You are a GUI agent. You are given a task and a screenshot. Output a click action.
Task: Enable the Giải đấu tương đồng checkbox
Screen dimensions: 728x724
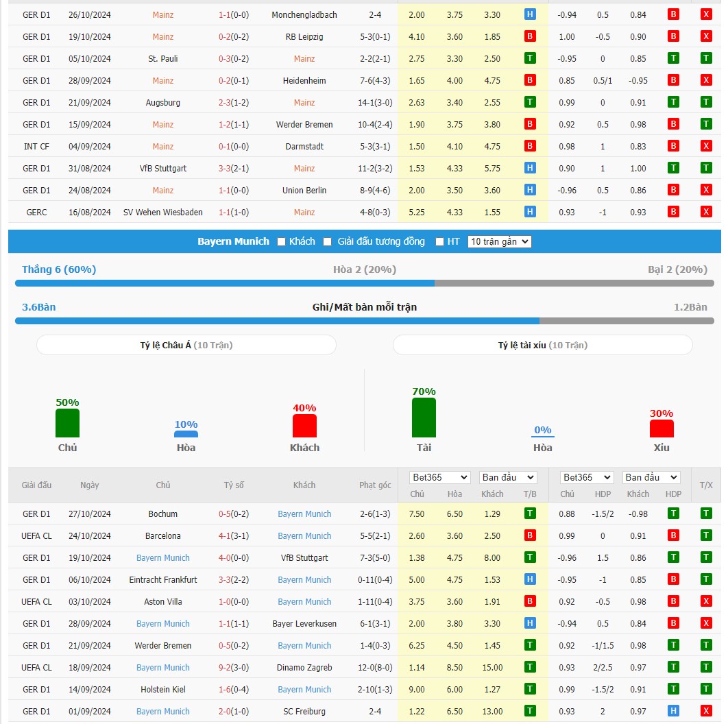point(327,241)
